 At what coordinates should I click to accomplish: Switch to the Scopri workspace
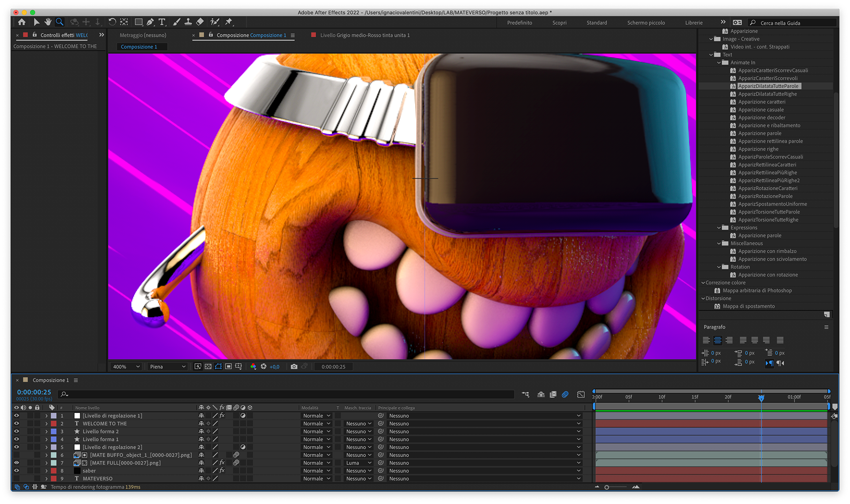pyautogui.click(x=559, y=23)
